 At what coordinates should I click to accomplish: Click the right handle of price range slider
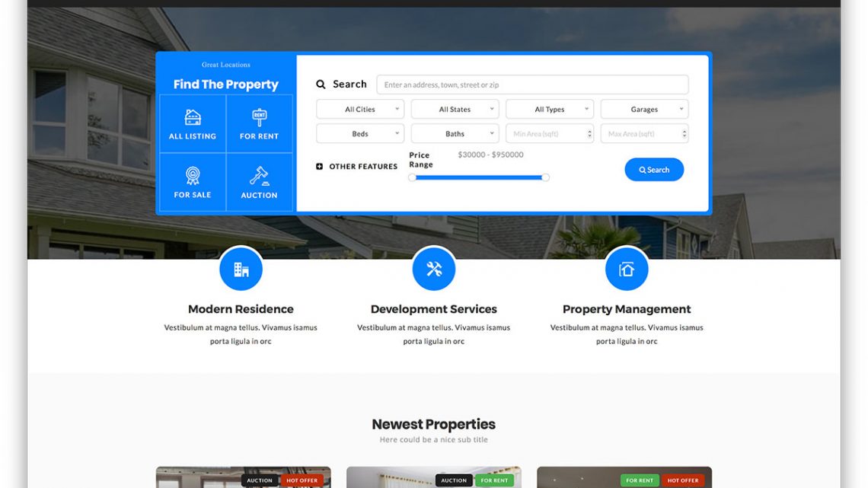click(x=545, y=177)
